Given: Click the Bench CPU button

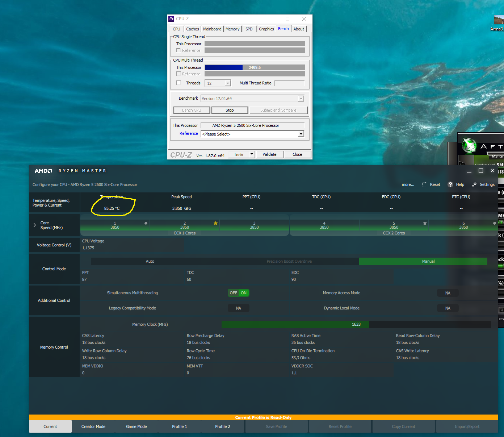Looking at the screenshot, I should 192,110.
